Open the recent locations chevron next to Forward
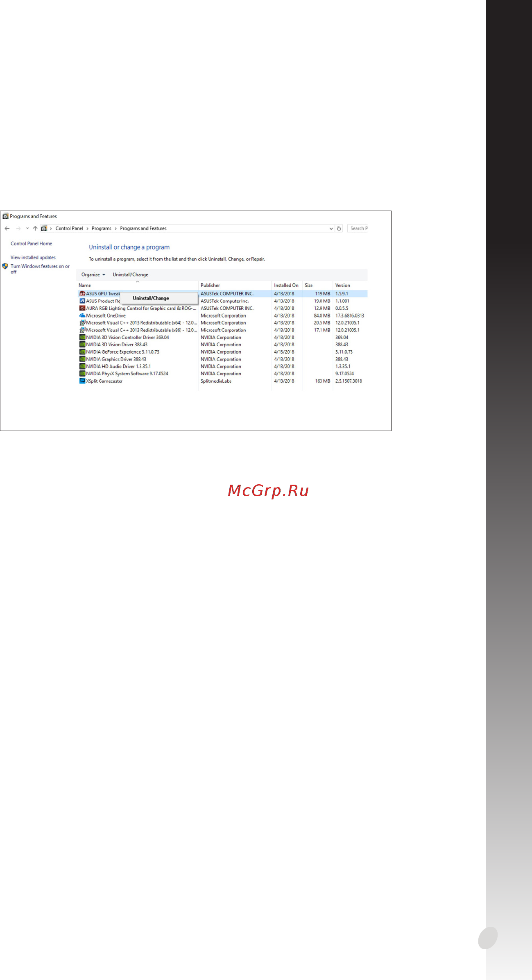Image resolution: width=532 pixels, height=980 pixels. [x=27, y=229]
